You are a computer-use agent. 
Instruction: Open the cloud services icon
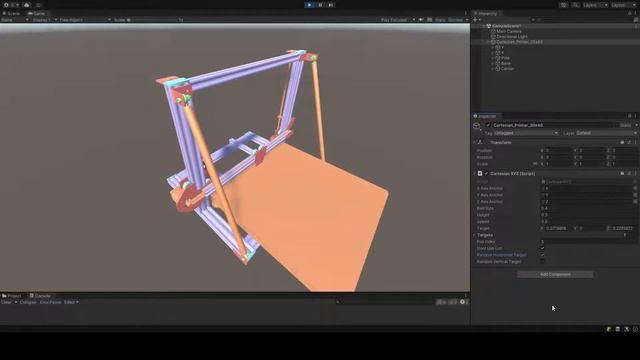pyautogui.click(x=27, y=5)
